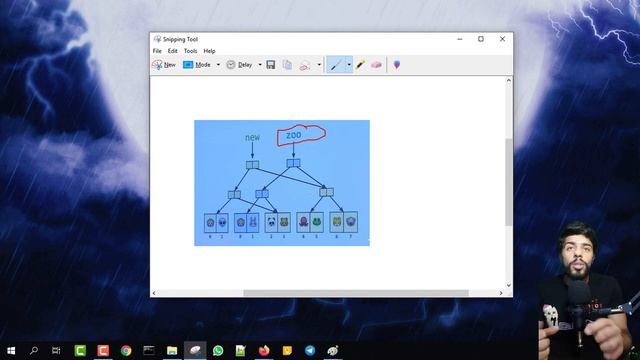Open File Explorer from taskbar
The width and height of the screenshot is (640, 360).
[x=172, y=351]
